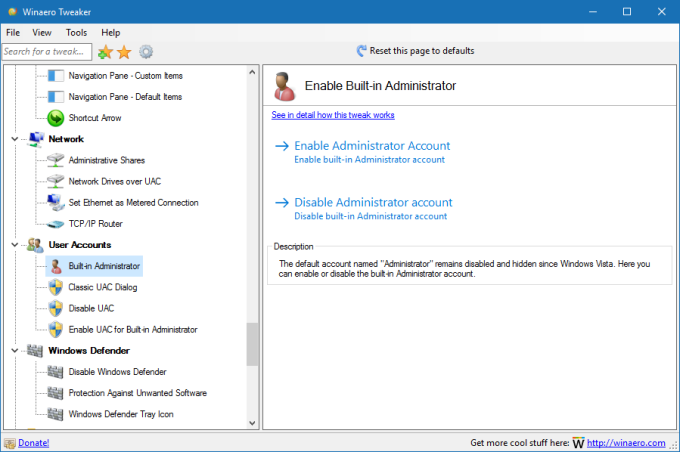Image resolution: width=680 pixels, height=452 pixels.
Task: Select Classic UAC Dialog text
Action: click(103, 287)
